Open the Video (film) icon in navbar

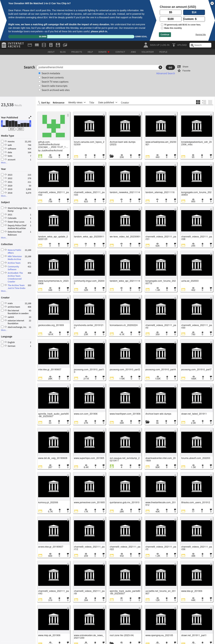coord(44,45)
